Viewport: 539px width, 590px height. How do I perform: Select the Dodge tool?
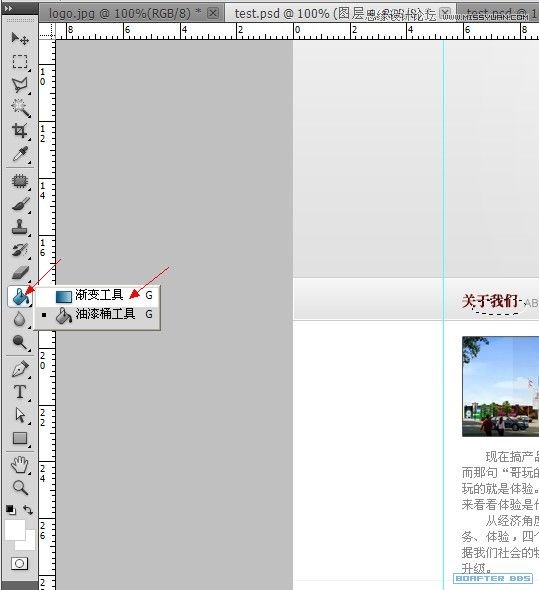pyautogui.click(x=20, y=342)
